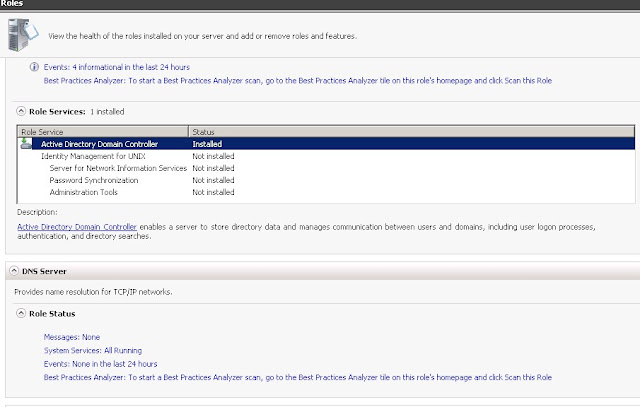Click the Roles title bar label
The image size is (640, 407).
[x=12, y=4]
